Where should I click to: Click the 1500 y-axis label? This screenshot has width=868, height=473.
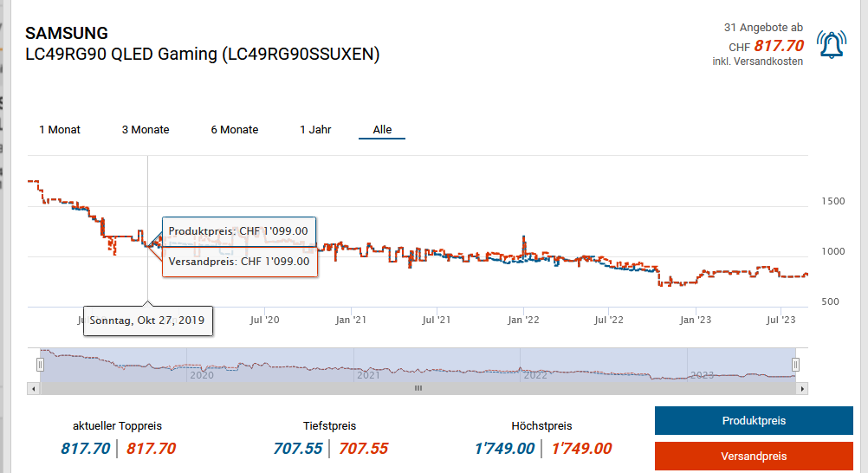833,201
